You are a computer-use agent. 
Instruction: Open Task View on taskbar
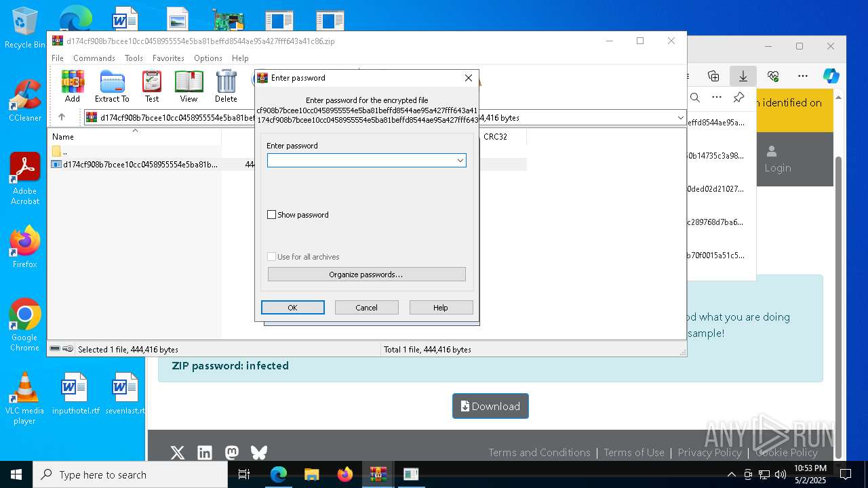coord(244,474)
